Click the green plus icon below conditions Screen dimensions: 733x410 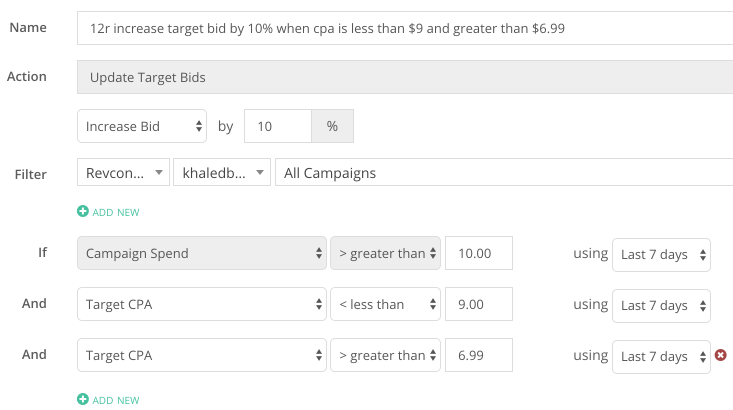pos(83,399)
